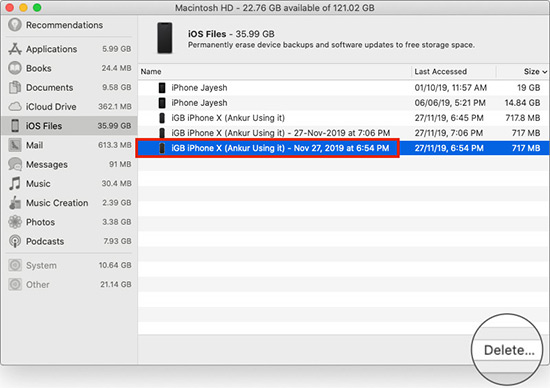This screenshot has height=388, width=550.
Task: Click the Documents sidebar icon
Action: [x=15, y=87]
